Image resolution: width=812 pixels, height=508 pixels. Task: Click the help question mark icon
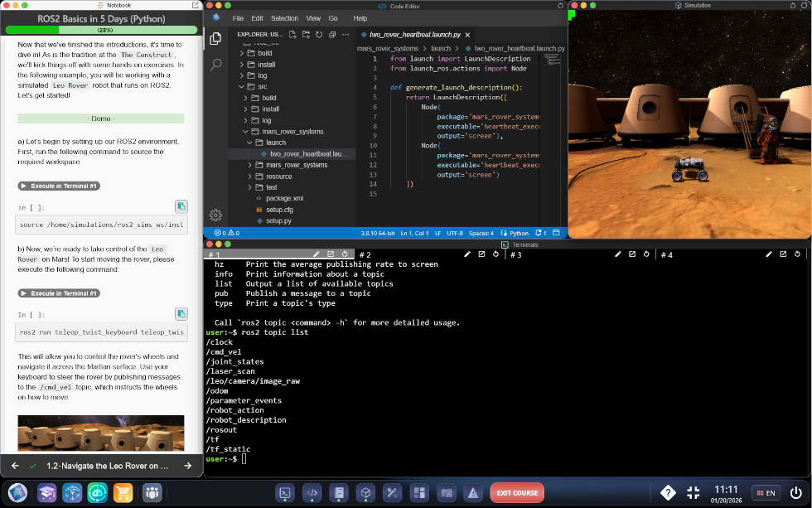coord(668,492)
